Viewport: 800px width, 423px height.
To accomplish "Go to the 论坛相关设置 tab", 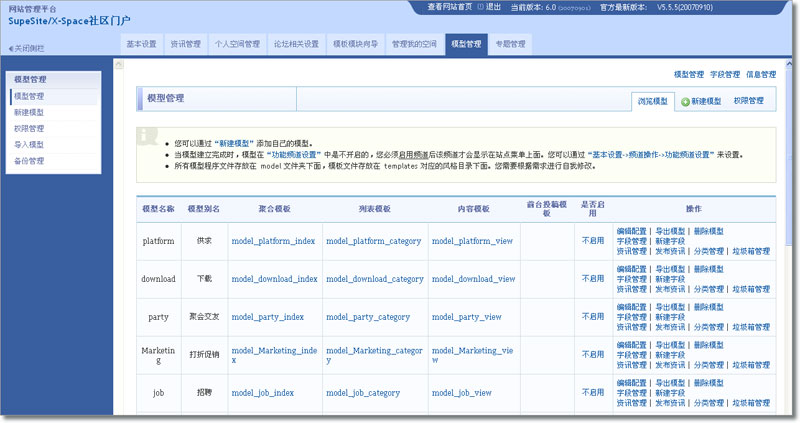I will (x=296, y=44).
